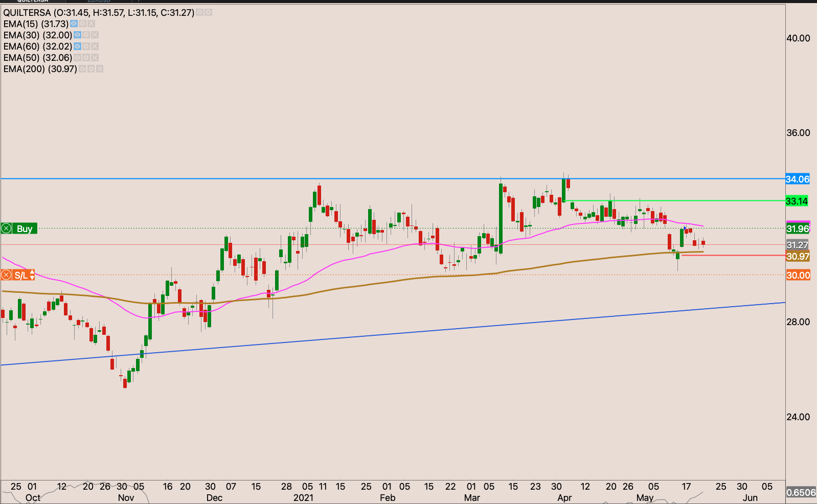Screen dimensions: 817x504
Task: Open settings gear for EMA(15) indicator
Action: pos(83,24)
